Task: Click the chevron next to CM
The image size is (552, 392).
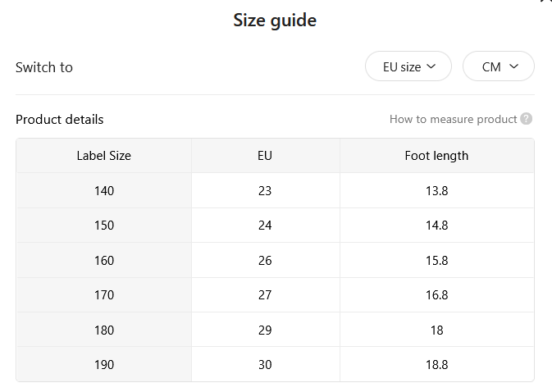Action: point(514,66)
